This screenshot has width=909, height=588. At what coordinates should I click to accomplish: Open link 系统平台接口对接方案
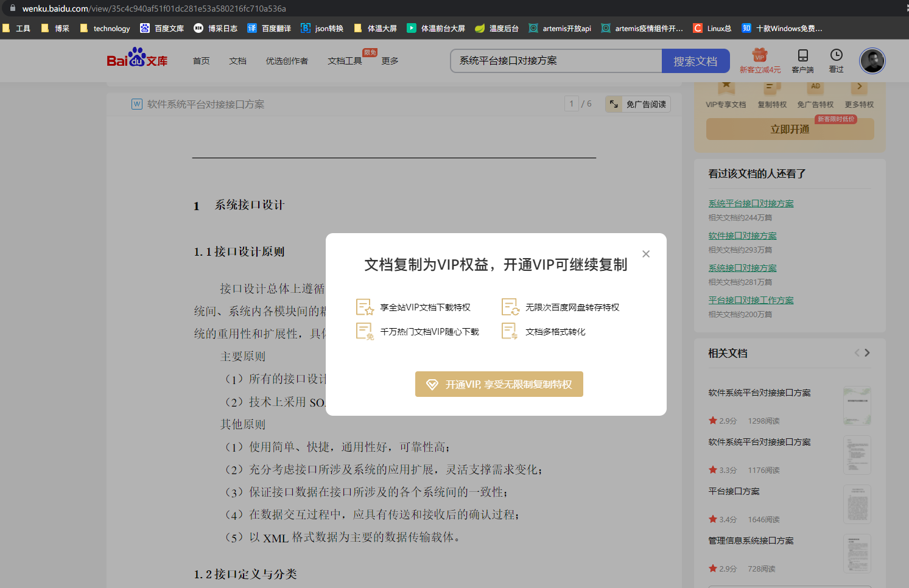pos(751,203)
